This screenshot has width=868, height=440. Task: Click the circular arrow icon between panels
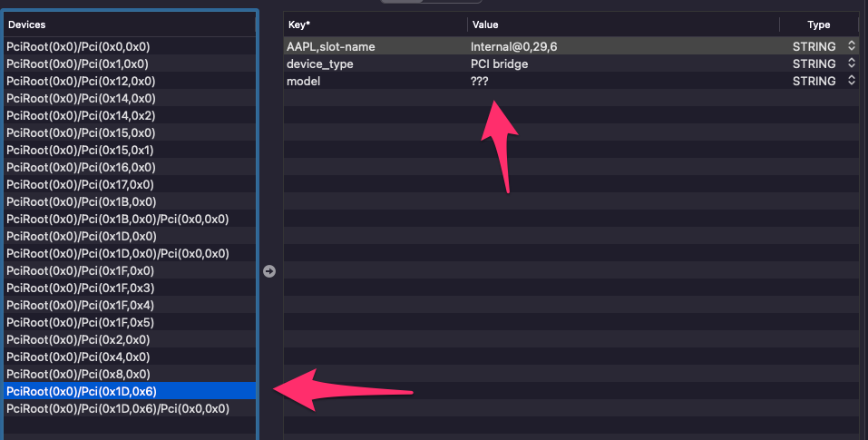pyautogui.click(x=269, y=271)
